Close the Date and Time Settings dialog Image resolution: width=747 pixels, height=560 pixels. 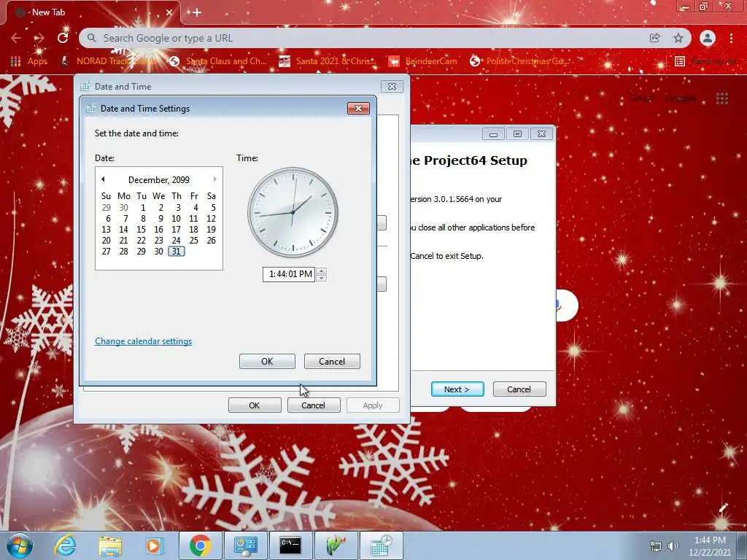(x=358, y=109)
